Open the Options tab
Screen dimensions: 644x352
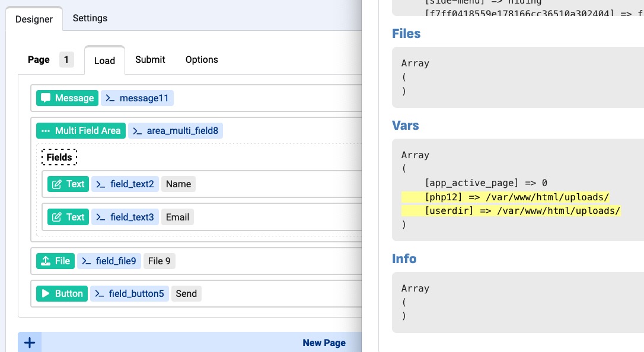pyautogui.click(x=202, y=59)
